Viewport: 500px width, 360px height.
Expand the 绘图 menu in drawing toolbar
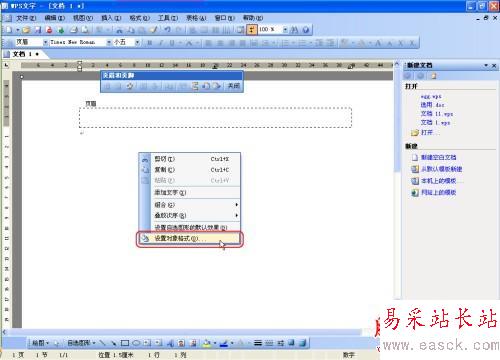point(40,343)
